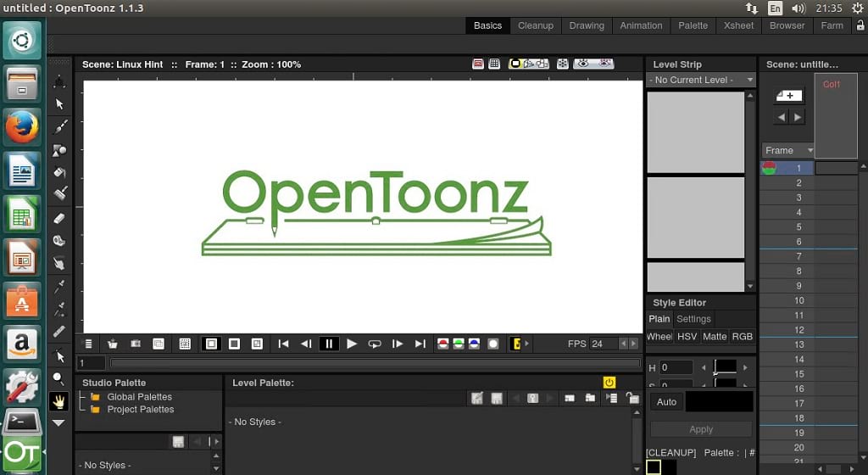Click the frame slider bar under the viewer
Image resolution: width=868 pixels, height=475 pixels.
pos(375,363)
